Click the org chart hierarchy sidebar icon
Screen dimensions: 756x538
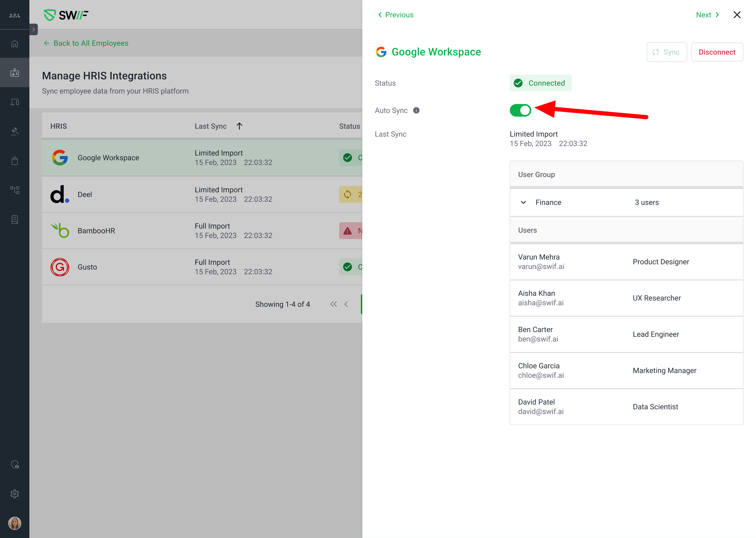(x=14, y=190)
